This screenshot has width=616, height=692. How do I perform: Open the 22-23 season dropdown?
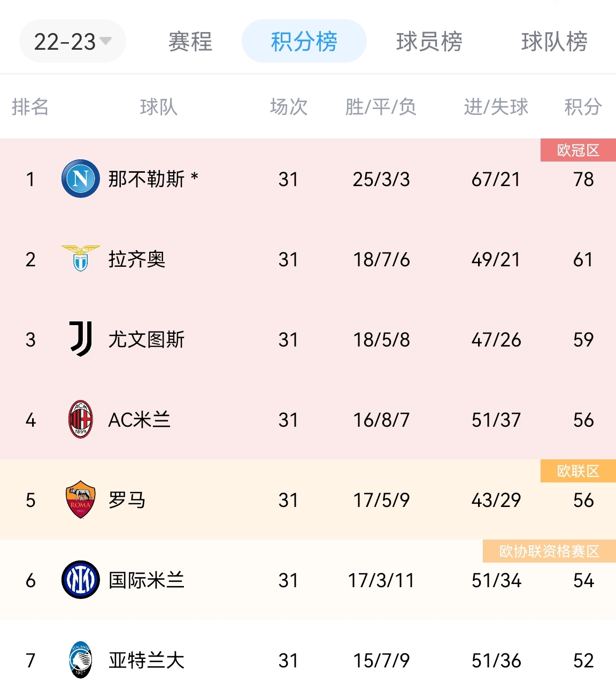(72, 41)
